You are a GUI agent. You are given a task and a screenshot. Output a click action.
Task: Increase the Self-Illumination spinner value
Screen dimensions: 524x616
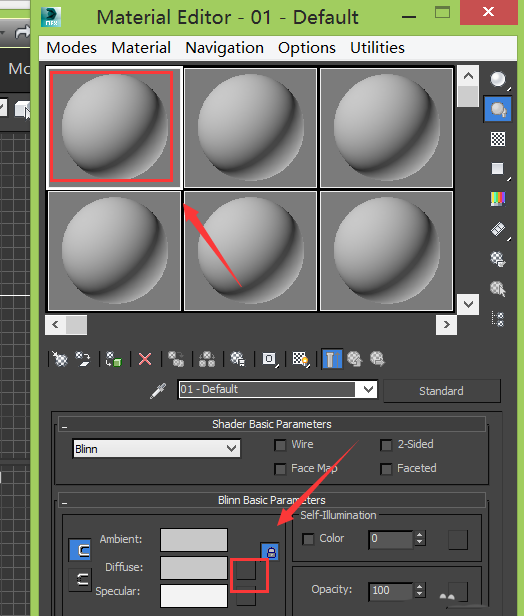coord(420,535)
